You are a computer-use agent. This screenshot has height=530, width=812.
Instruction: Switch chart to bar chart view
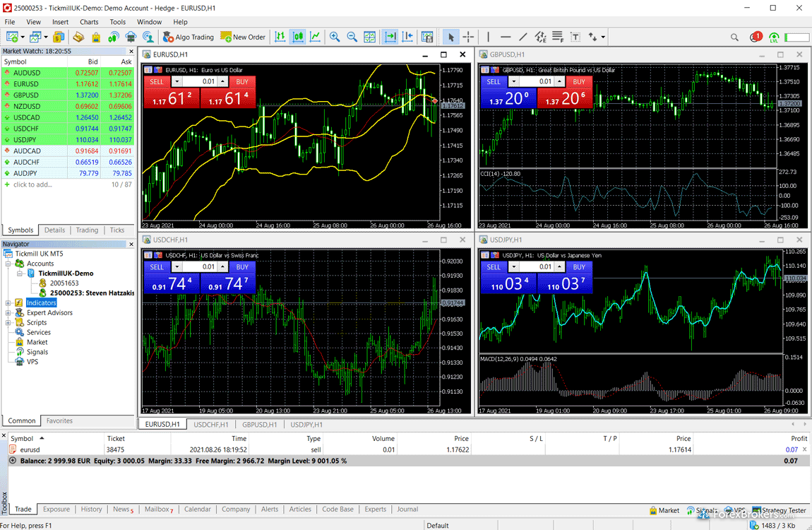pos(280,37)
